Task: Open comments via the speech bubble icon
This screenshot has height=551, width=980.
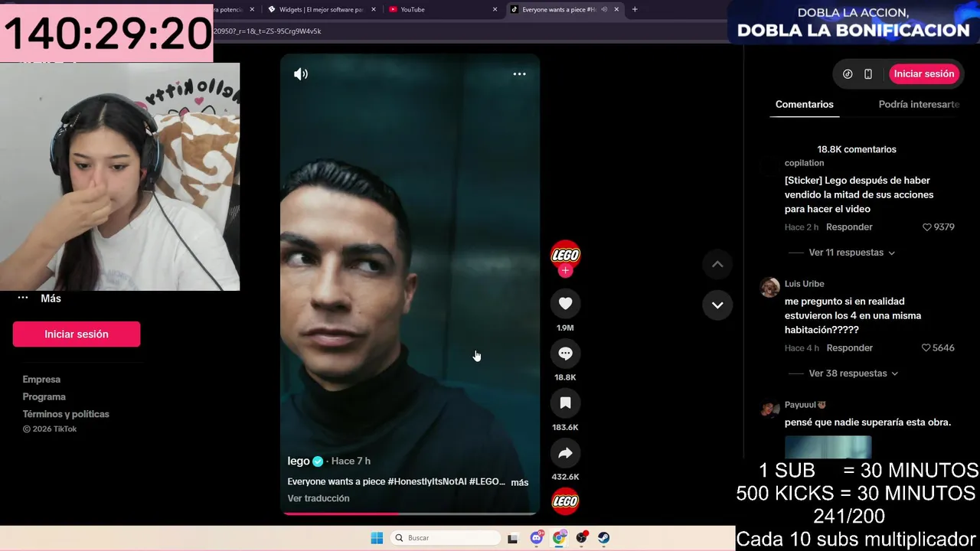Action: pyautogui.click(x=565, y=354)
